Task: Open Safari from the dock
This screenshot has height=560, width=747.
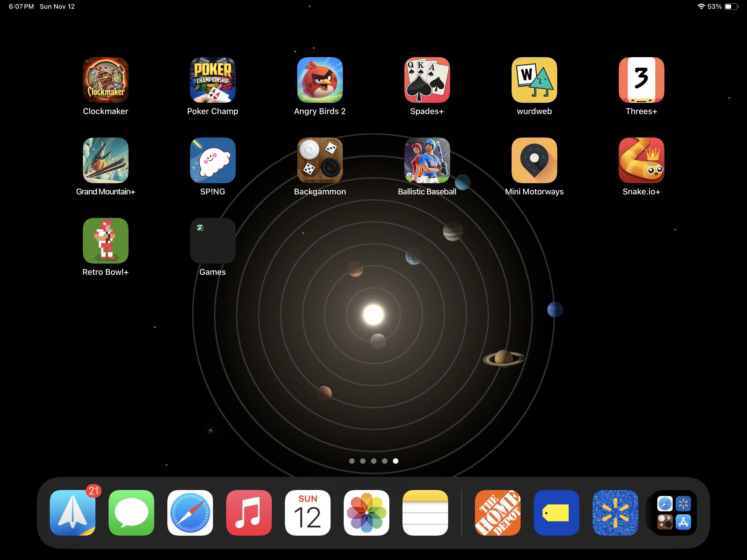Action: tap(190, 512)
